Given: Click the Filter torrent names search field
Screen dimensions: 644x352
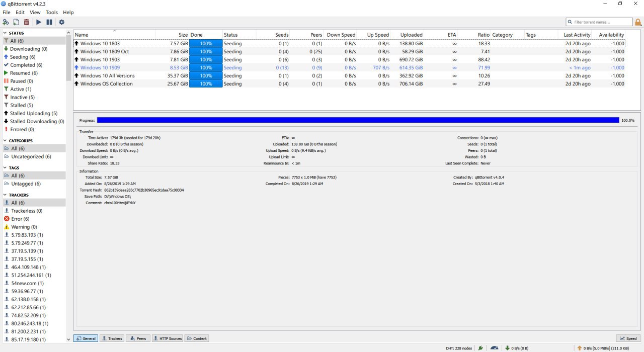Looking at the screenshot, I should (x=599, y=22).
